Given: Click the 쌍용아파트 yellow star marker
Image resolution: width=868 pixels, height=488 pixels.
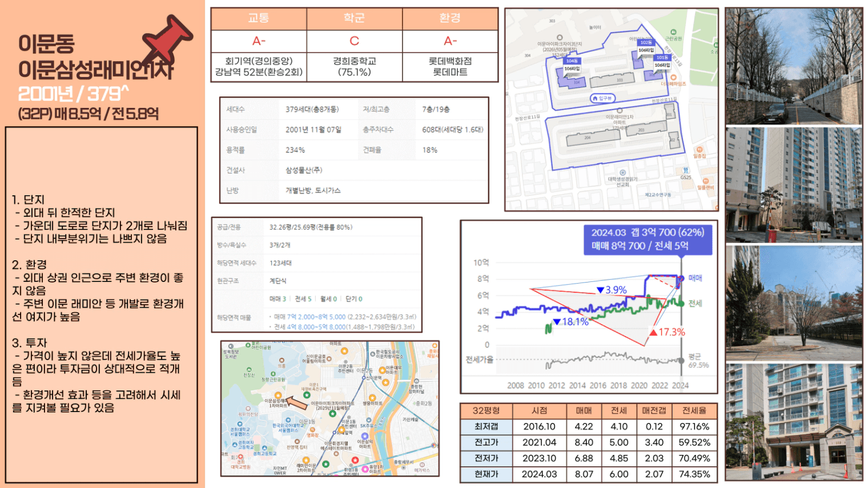Looking at the screenshot, I should click(372, 398).
